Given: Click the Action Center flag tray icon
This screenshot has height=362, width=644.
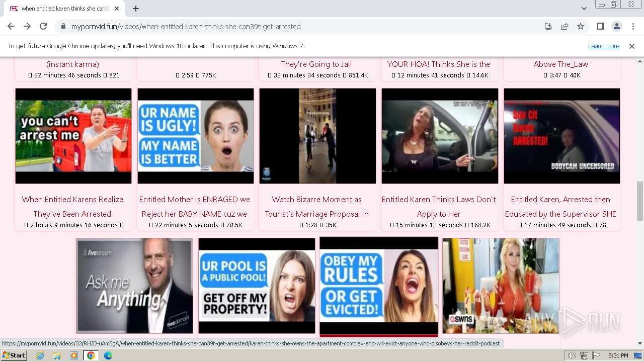Looking at the screenshot, I should (596, 355).
